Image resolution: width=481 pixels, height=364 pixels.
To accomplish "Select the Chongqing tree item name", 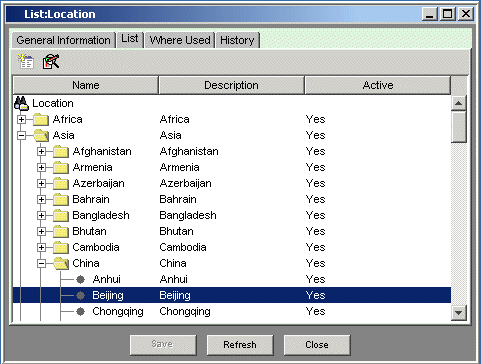I will (118, 311).
